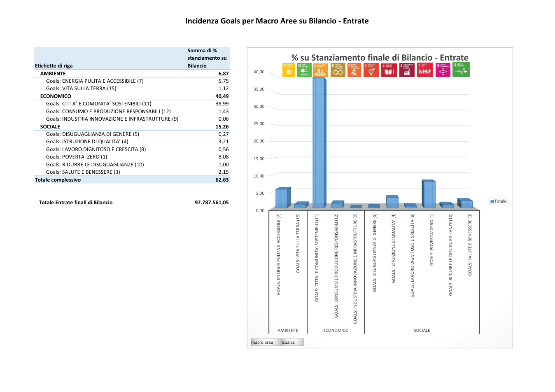Click the SDG 12 infinity loop icon
Viewport: 555px width, 392px height.
(338, 70)
